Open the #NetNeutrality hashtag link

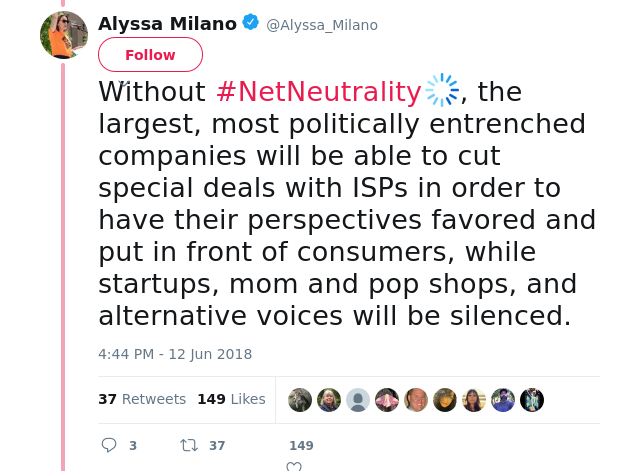(318, 92)
